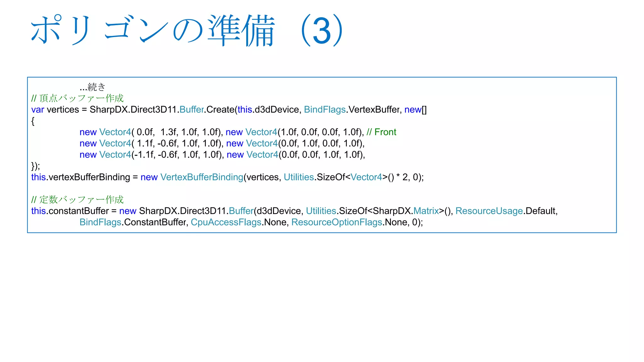Click the Vector4 line starting '(-1.1f, -0.6f'
The image size is (644, 362).
pyautogui.click(x=222, y=155)
